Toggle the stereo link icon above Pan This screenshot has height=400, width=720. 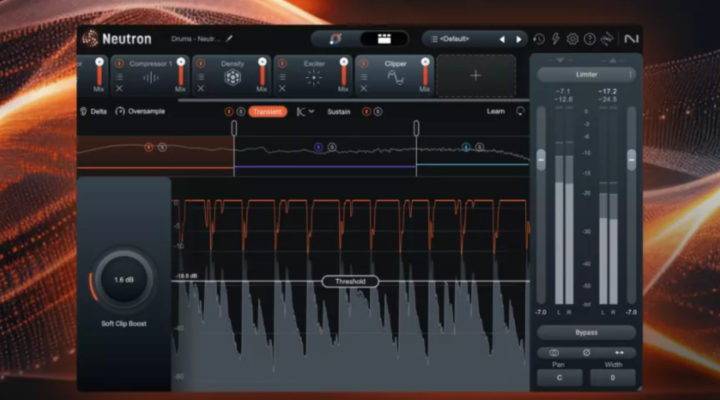pos(554,353)
